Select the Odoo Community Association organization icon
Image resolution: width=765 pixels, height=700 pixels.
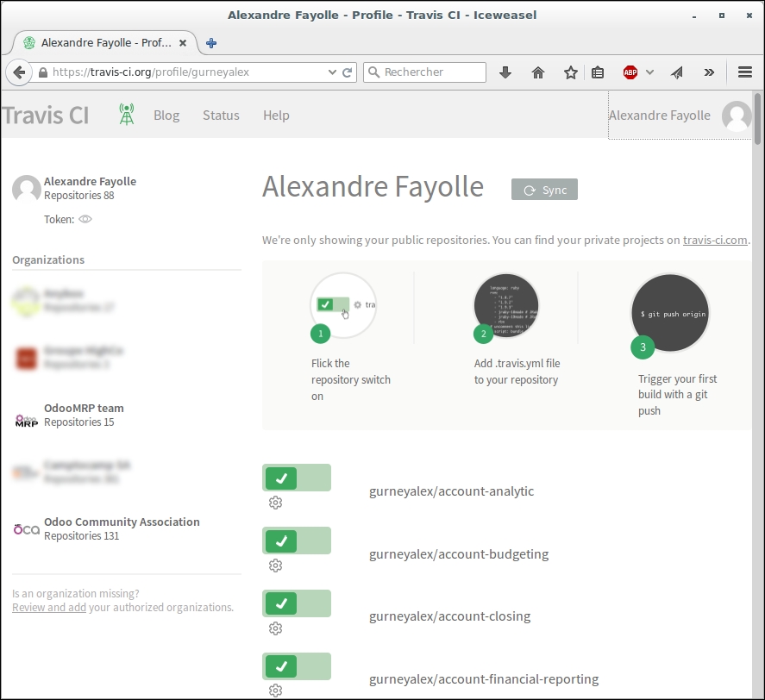click(x=25, y=528)
